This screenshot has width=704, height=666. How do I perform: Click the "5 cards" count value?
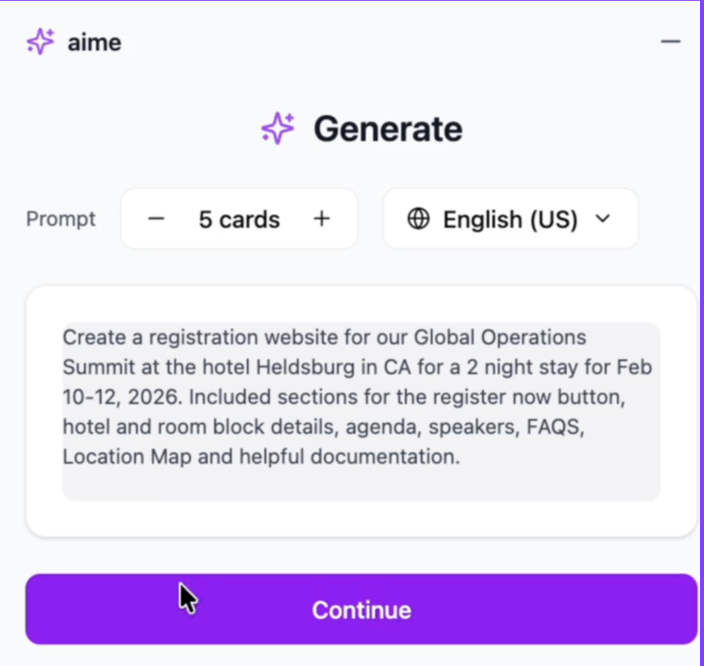coord(239,219)
